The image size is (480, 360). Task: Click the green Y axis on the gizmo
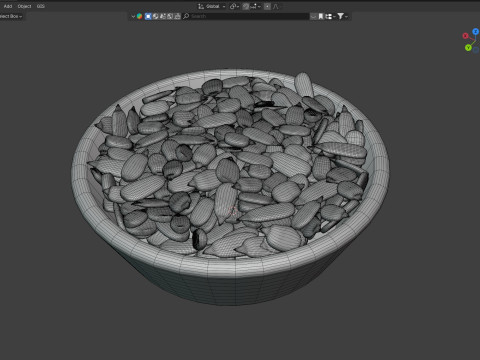tap(468, 48)
